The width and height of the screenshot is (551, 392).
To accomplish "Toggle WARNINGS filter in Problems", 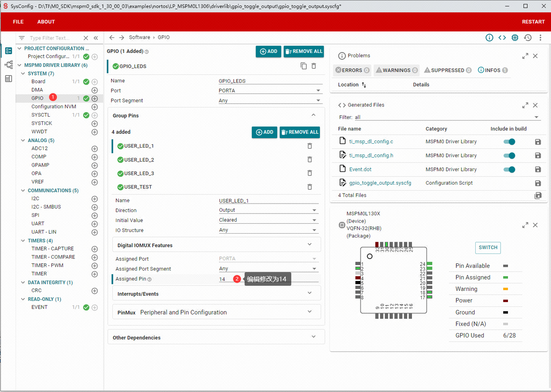I will tap(396, 70).
